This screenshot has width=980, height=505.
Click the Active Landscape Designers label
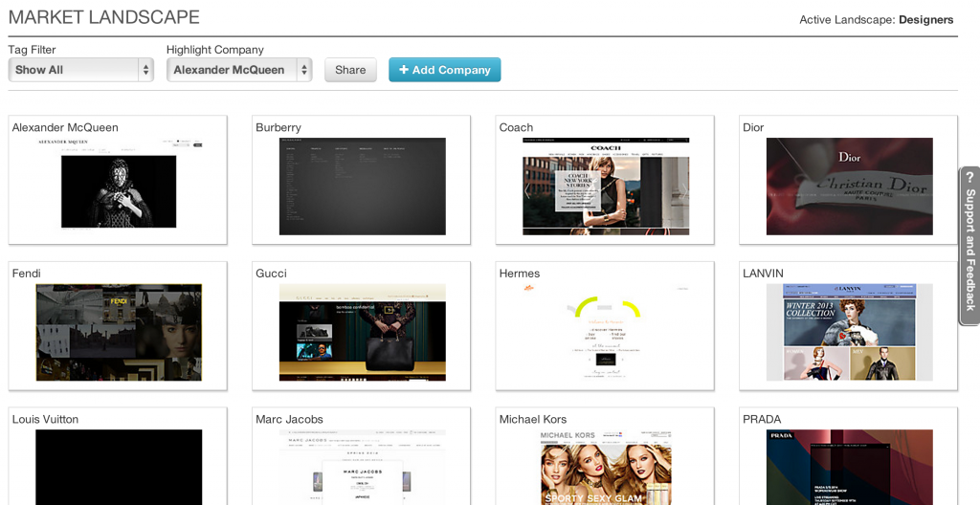click(x=877, y=20)
